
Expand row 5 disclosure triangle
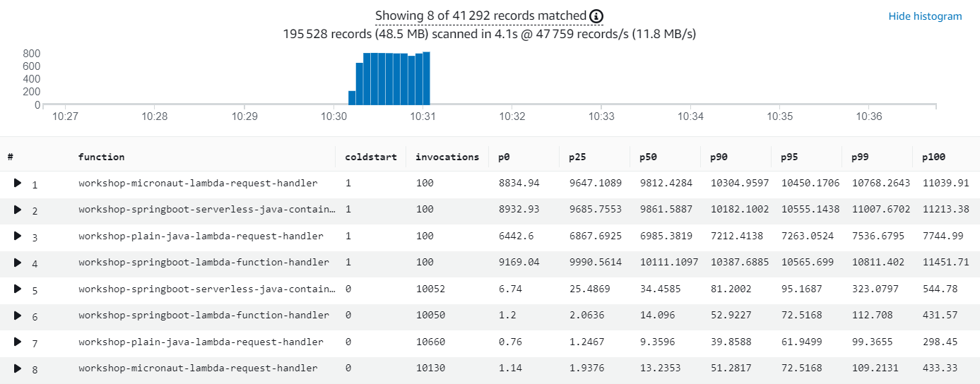click(x=18, y=289)
